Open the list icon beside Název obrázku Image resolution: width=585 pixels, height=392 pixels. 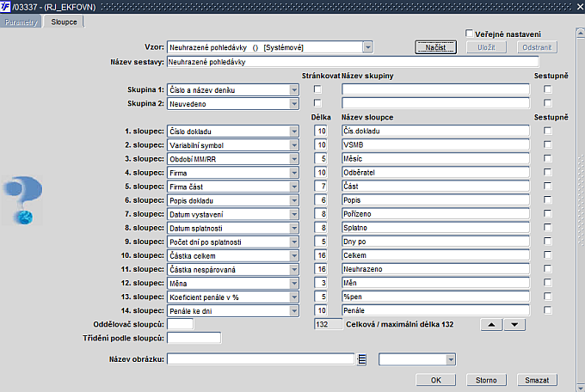pyautogui.click(x=361, y=359)
